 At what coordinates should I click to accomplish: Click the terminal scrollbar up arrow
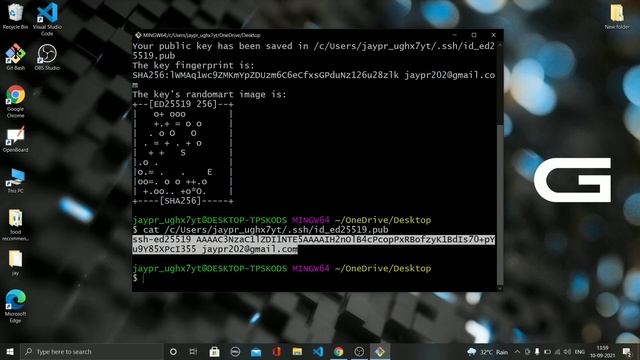[x=500, y=44]
